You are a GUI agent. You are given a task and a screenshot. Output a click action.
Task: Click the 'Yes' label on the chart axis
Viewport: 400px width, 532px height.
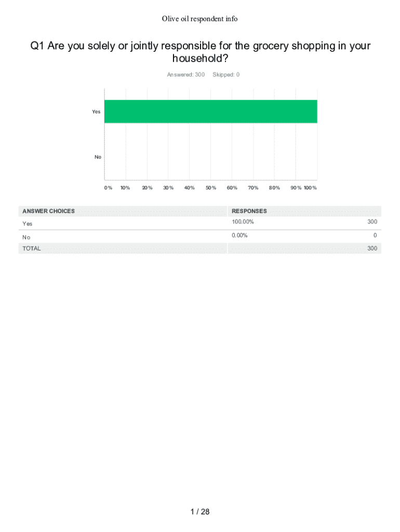point(96,112)
